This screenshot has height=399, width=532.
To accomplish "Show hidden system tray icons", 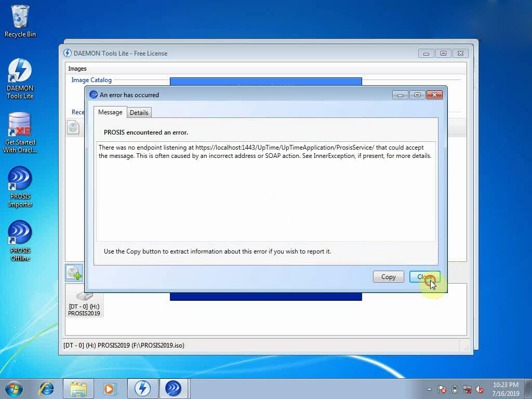I will point(429,389).
